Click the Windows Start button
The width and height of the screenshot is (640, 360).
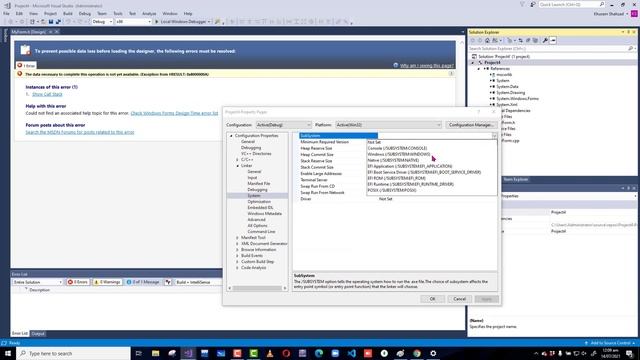point(8,353)
